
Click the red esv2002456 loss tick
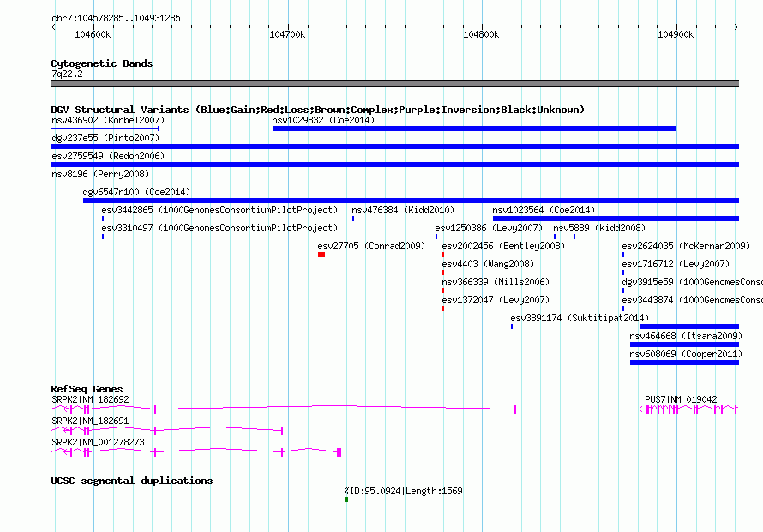pos(443,254)
